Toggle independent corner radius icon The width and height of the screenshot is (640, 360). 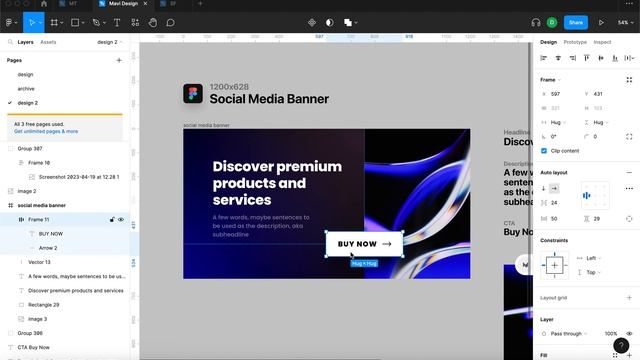click(629, 137)
